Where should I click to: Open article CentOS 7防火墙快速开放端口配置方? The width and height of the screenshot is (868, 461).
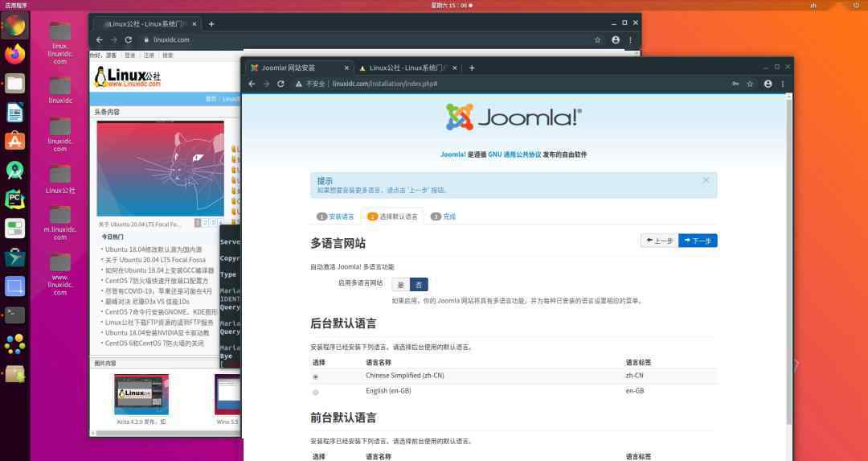coord(157,281)
